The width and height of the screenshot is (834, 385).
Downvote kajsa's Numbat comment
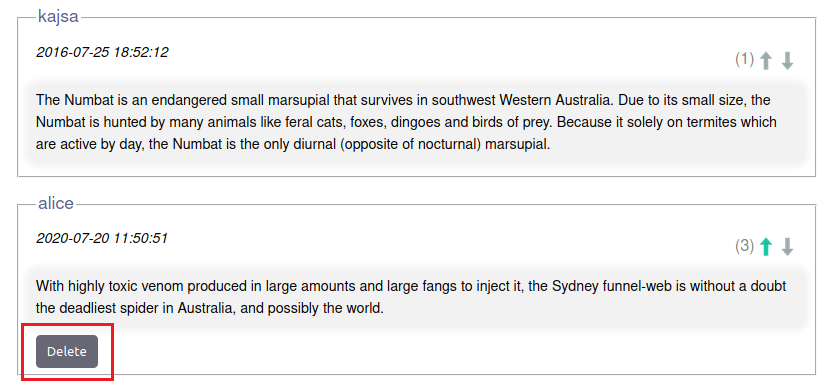(787, 61)
